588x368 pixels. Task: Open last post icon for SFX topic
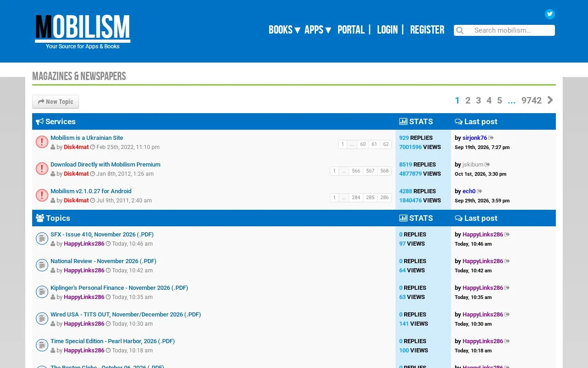(x=507, y=235)
